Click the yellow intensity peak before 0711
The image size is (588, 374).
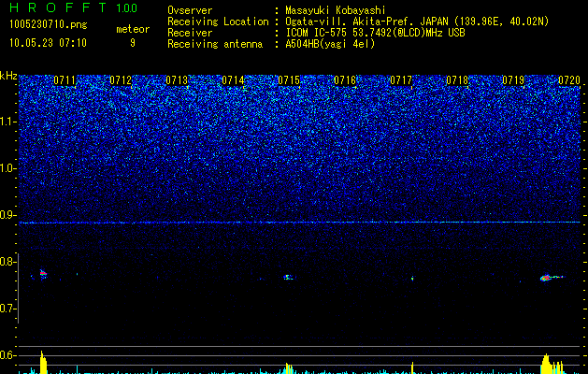pyautogui.click(x=43, y=363)
